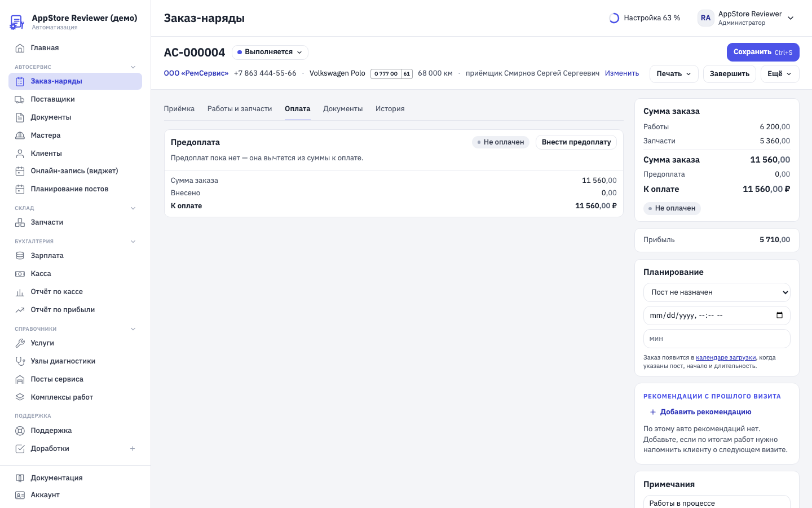Switch to the Приёмка tab
The image size is (812, 508).
[179, 109]
